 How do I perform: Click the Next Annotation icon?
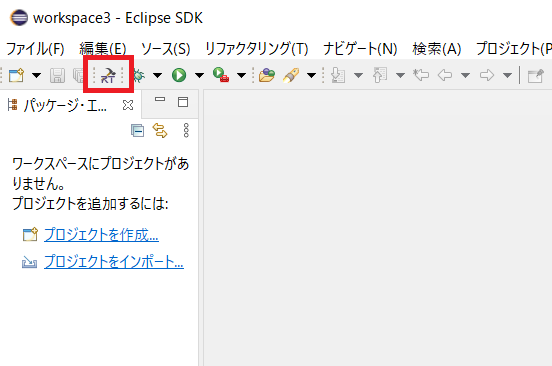pyautogui.click(x=338, y=75)
